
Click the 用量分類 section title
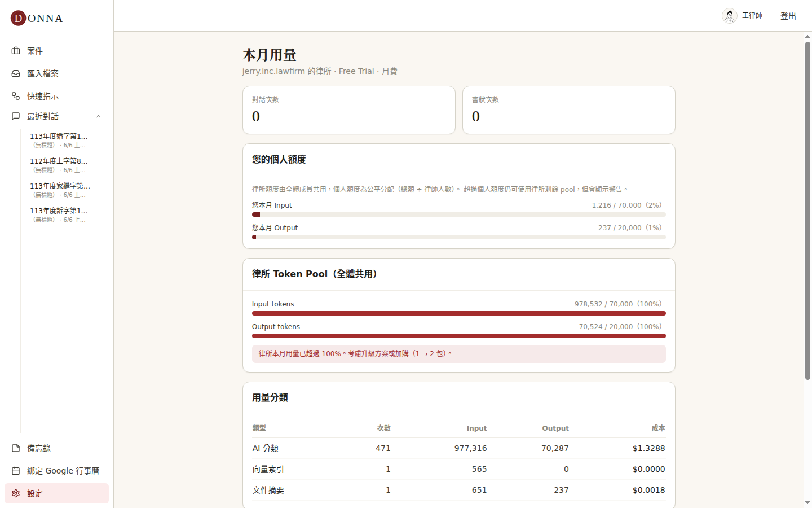point(270,398)
